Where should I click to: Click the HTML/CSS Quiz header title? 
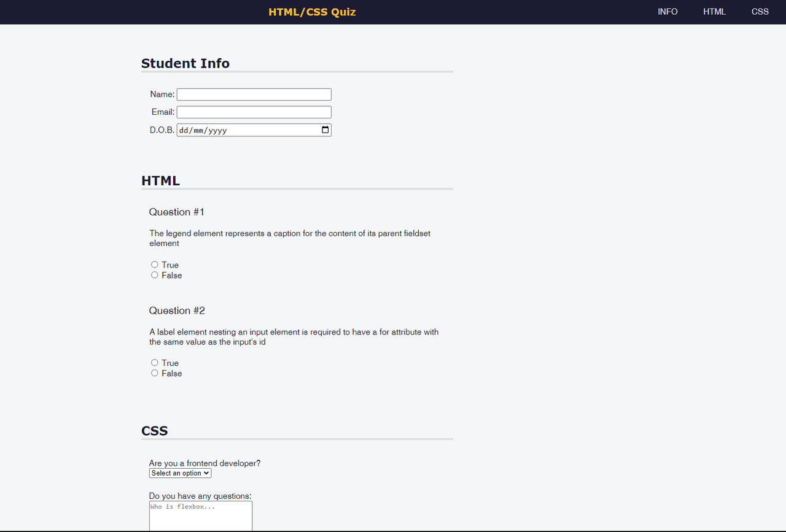(x=312, y=12)
